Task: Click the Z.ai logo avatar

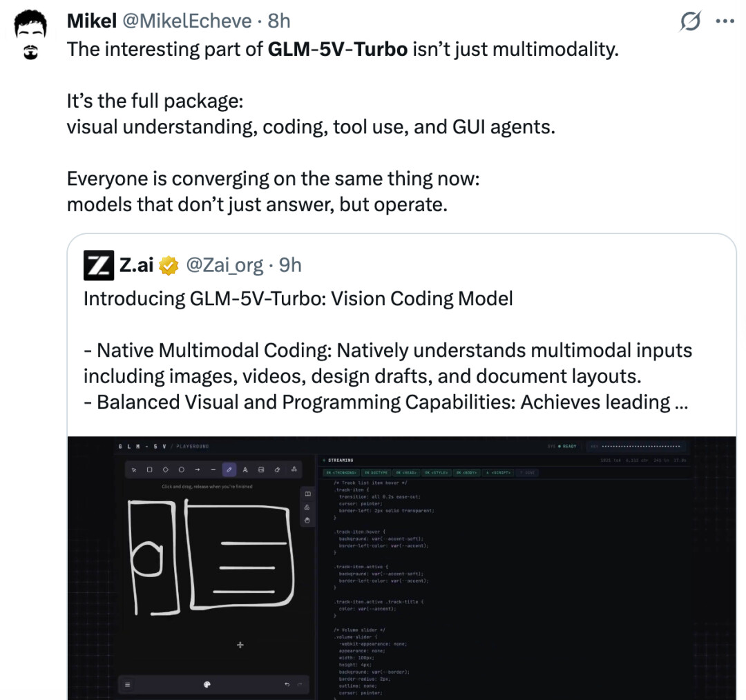Action: pos(98,266)
